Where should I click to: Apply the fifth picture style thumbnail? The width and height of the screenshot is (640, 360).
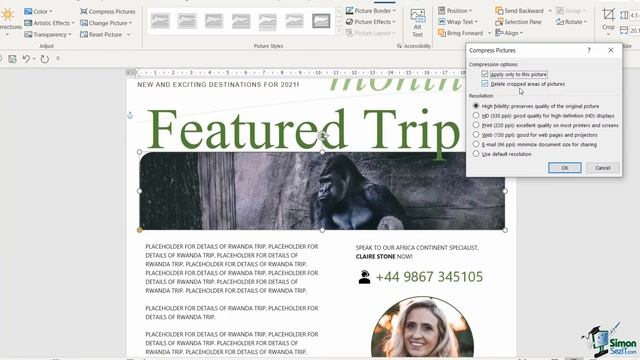268,21
